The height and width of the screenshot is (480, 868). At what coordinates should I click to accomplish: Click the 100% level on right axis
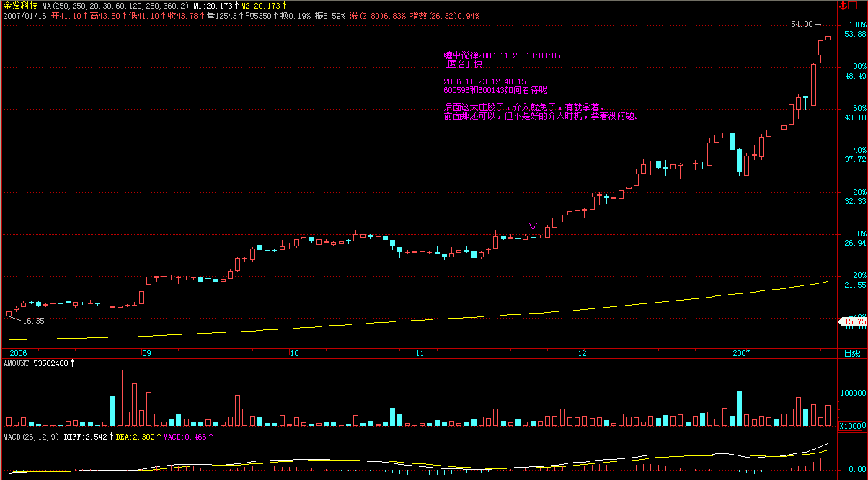pyautogui.click(x=857, y=25)
